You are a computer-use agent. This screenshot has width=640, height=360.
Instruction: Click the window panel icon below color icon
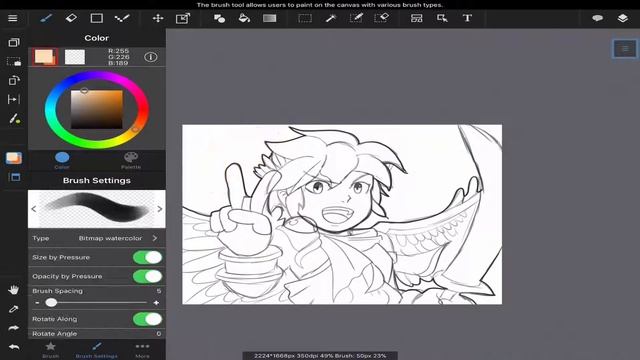(15, 177)
